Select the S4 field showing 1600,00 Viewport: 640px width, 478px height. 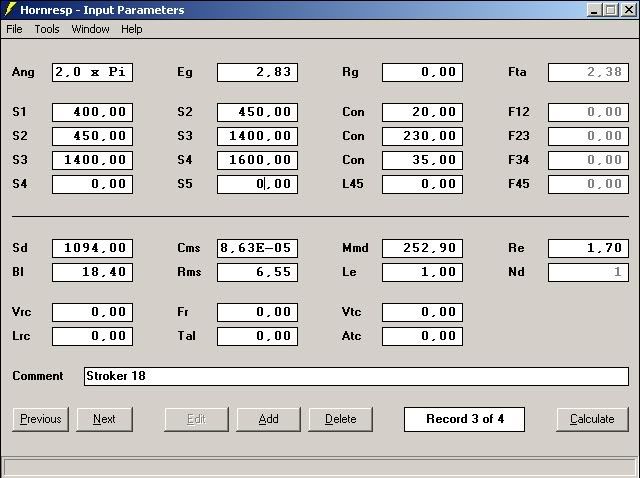click(258, 160)
